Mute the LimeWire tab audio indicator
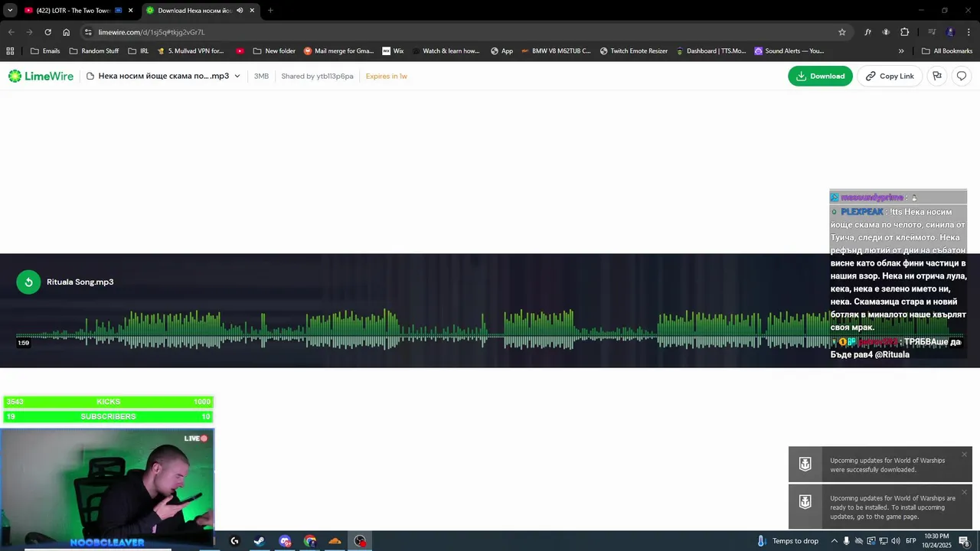The image size is (980, 551). (240, 11)
